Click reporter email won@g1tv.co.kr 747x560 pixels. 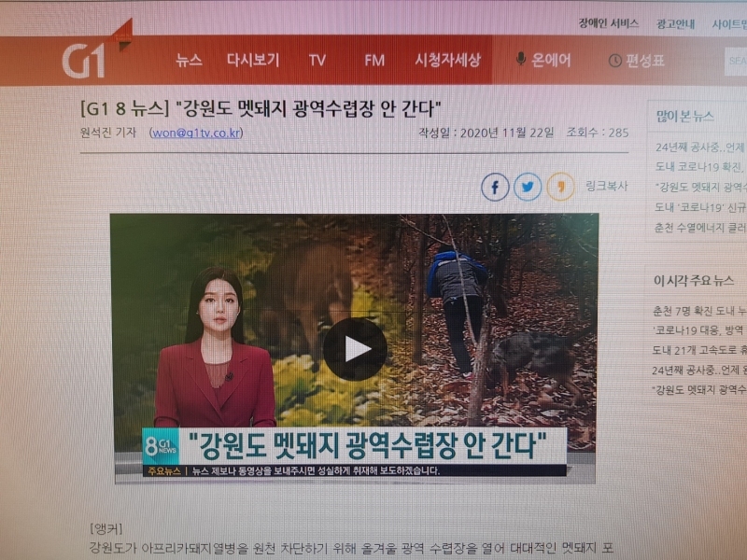tap(196, 133)
